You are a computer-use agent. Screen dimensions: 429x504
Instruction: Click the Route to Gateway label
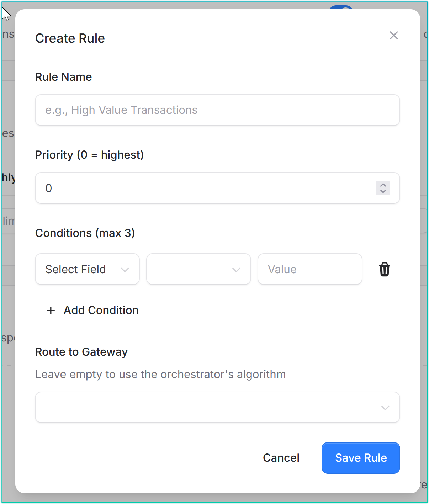tap(81, 352)
